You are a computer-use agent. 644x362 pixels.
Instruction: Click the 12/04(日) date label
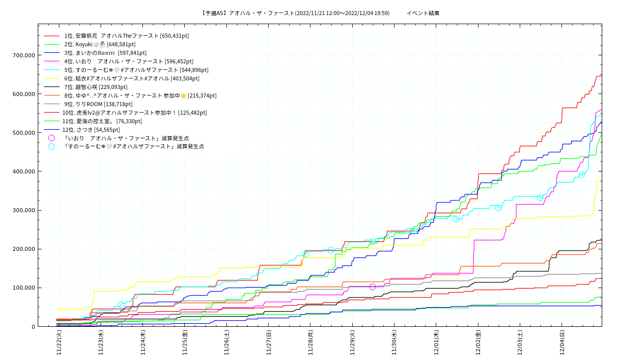[562, 343]
